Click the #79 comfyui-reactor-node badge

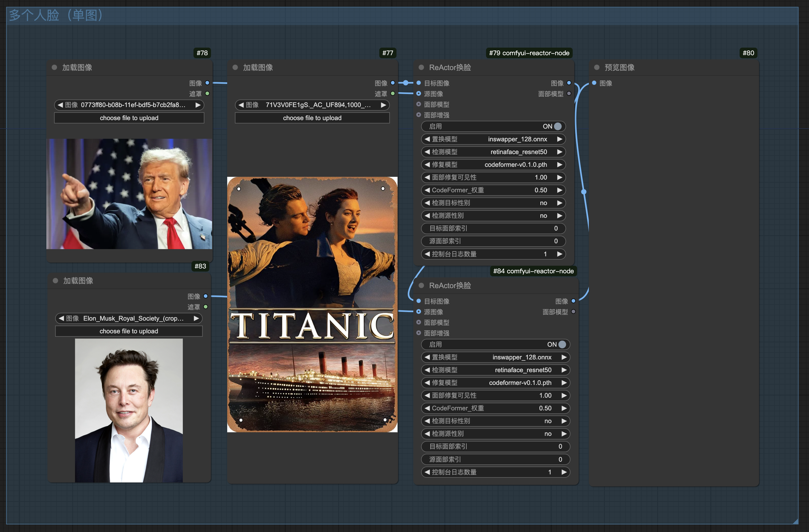tap(529, 53)
